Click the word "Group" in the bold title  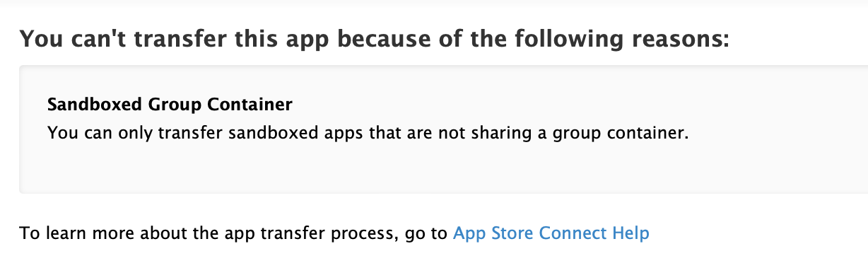tap(176, 105)
